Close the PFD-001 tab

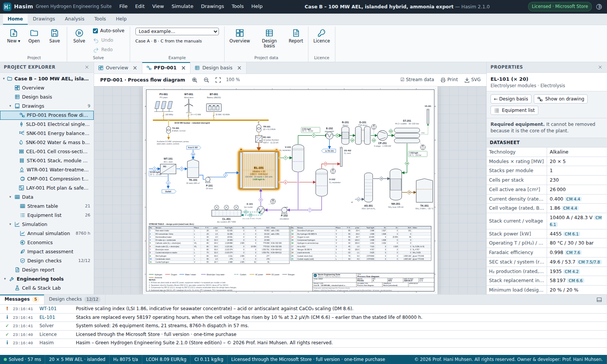coord(184,68)
